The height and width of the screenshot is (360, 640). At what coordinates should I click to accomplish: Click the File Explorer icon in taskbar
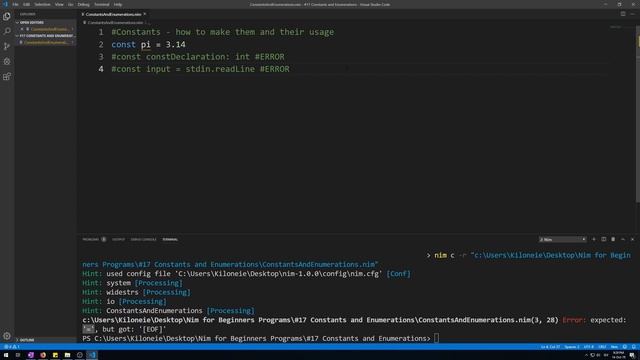(x=67, y=355)
